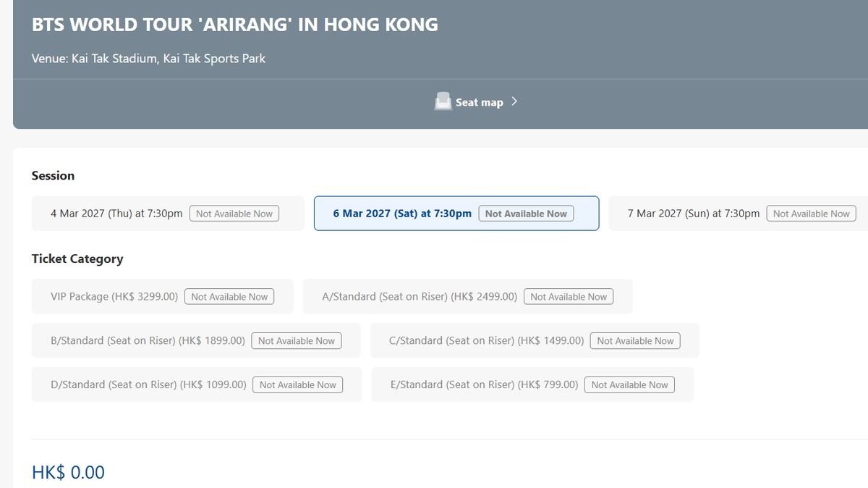Click the Venue: Kai Tak Stadium text

point(148,59)
